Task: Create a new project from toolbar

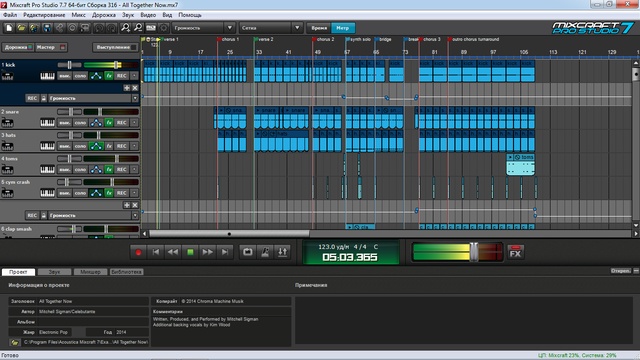Action: 9,28
